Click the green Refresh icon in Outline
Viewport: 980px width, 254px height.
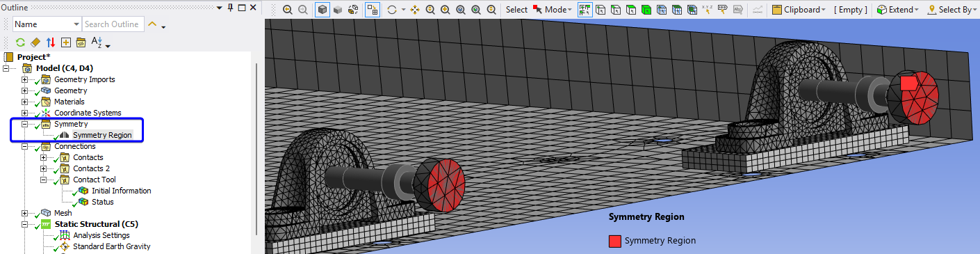click(20, 42)
